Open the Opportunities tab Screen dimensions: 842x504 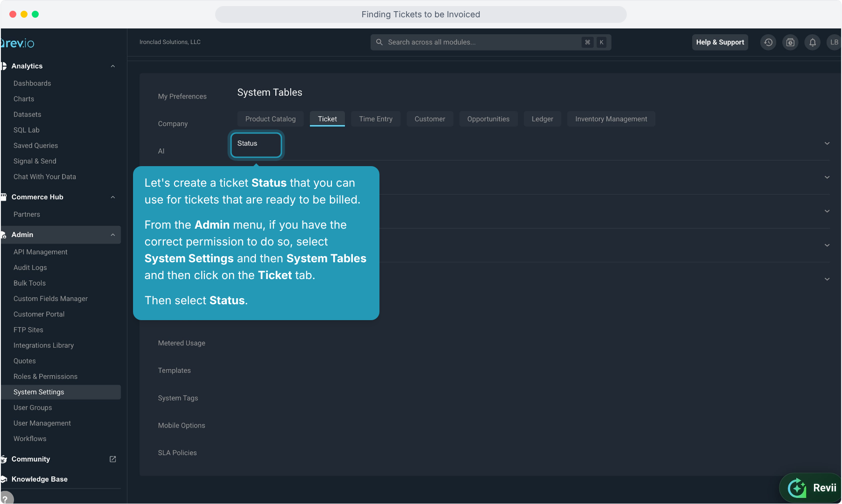click(x=488, y=119)
